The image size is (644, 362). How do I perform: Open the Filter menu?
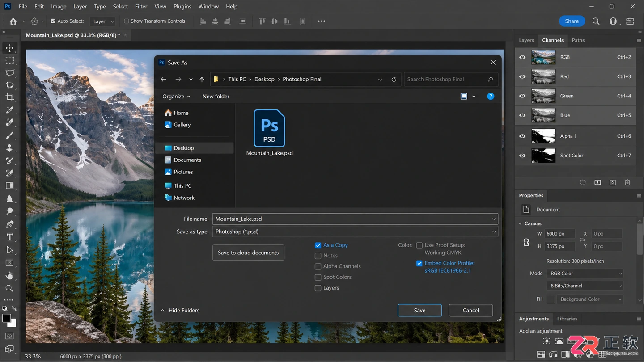[x=141, y=7]
